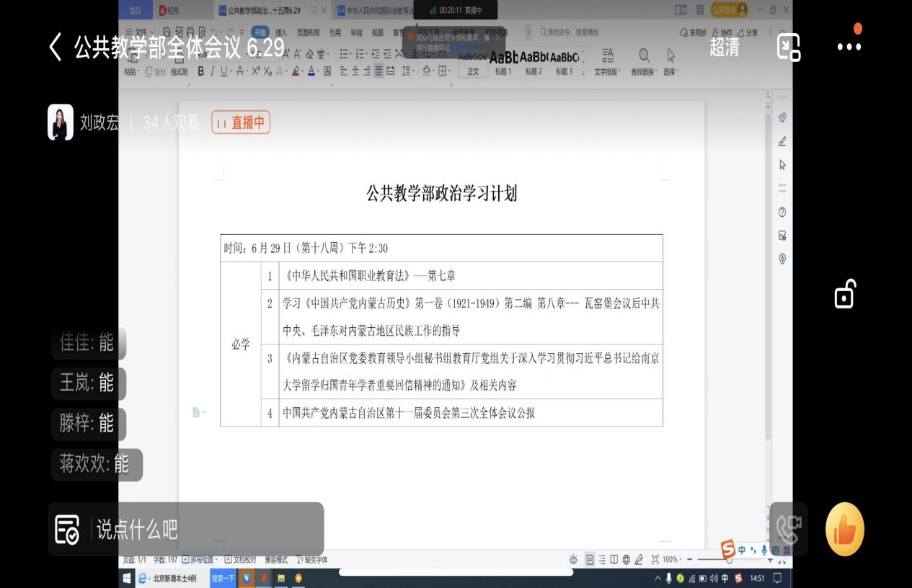The image size is (912, 588).
Task: Tap the 说点什么吧 comment input box
Action: coord(186,529)
